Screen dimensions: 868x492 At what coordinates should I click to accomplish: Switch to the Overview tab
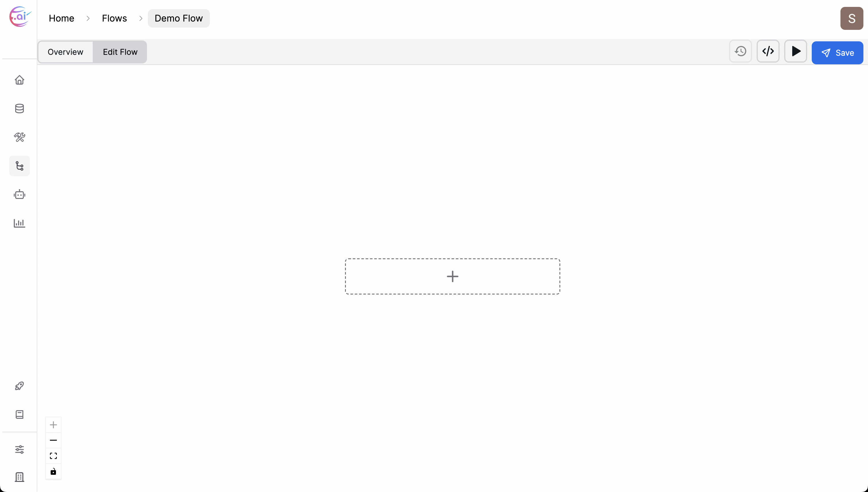pos(65,52)
